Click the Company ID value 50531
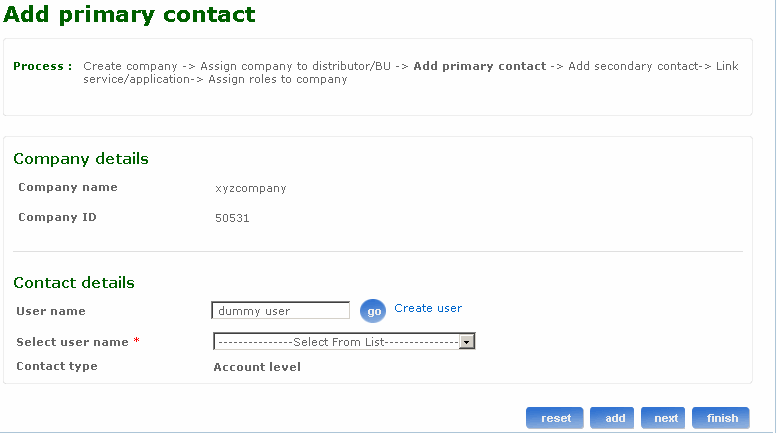This screenshot has height=434, width=777. pos(232,218)
